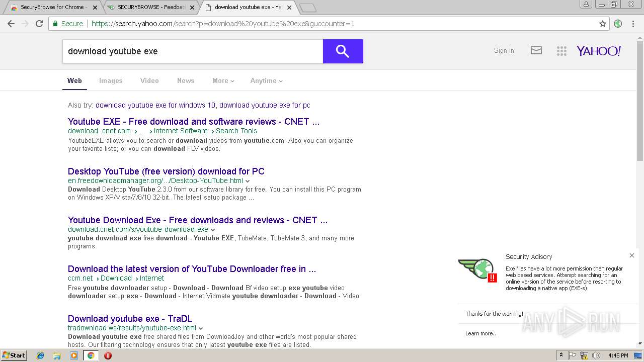Open Youtube EXE CNET result

click(x=194, y=122)
